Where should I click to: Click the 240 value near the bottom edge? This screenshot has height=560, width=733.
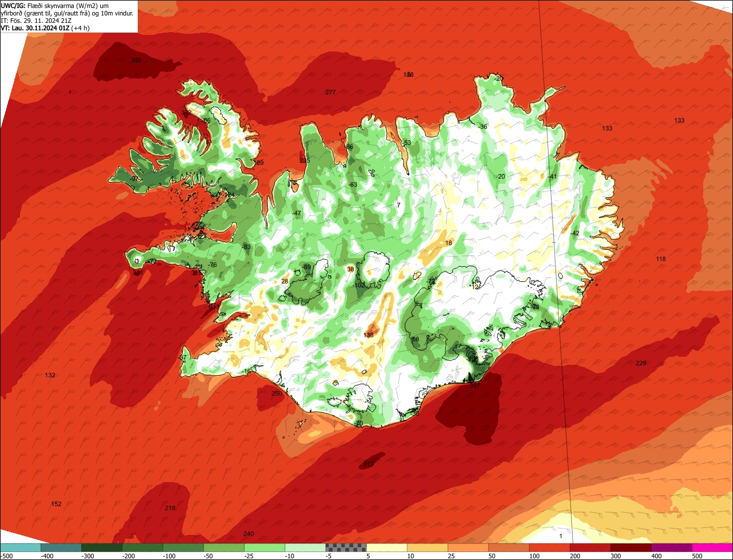click(x=249, y=534)
